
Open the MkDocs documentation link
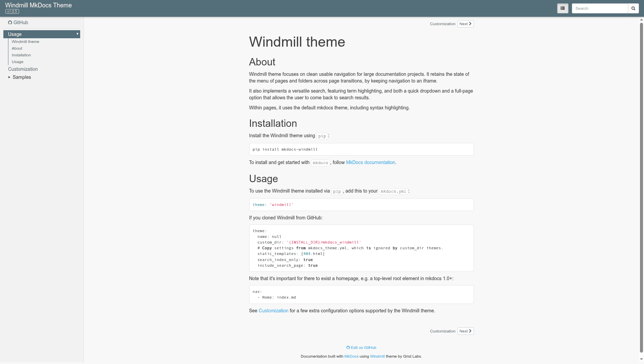[370, 162]
